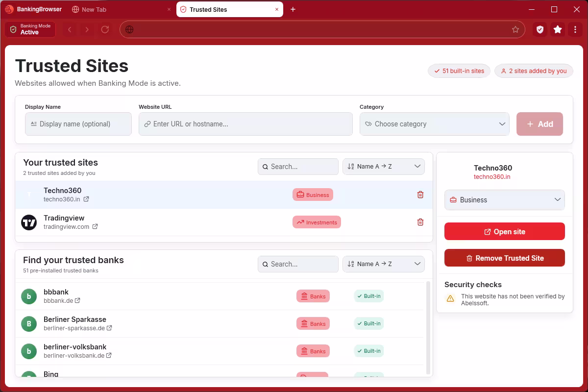This screenshot has width=588, height=392.
Task: Click the Add button
Action: pyautogui.click(x=539, y=124)
